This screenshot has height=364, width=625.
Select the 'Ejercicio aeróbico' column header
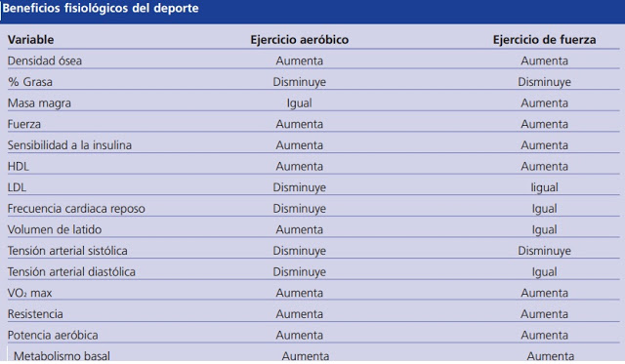click(x=300, y=40)
